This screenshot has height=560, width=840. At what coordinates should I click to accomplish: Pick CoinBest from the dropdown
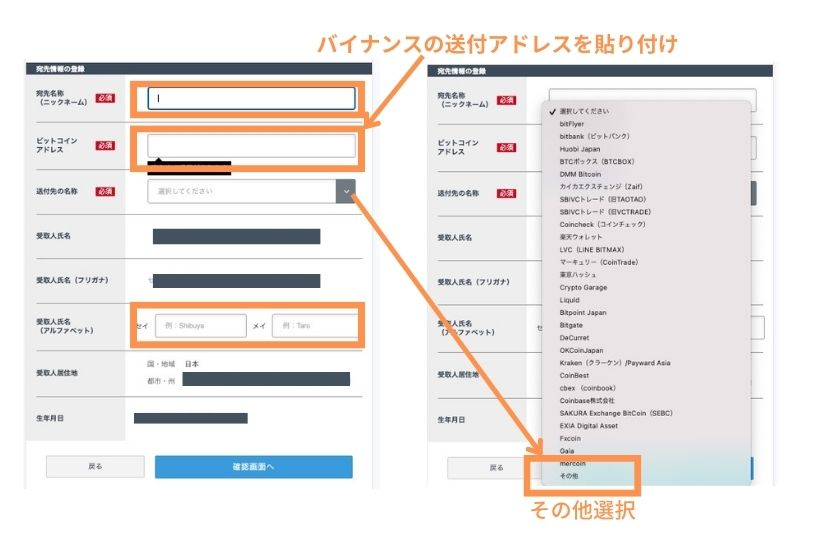pos(574,376)
